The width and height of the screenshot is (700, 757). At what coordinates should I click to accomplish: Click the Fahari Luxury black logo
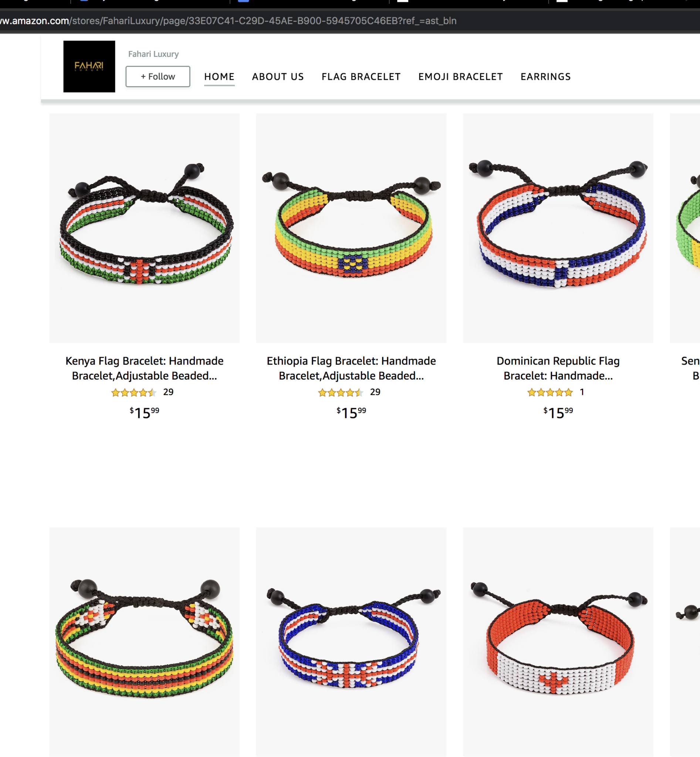point(89,66)
